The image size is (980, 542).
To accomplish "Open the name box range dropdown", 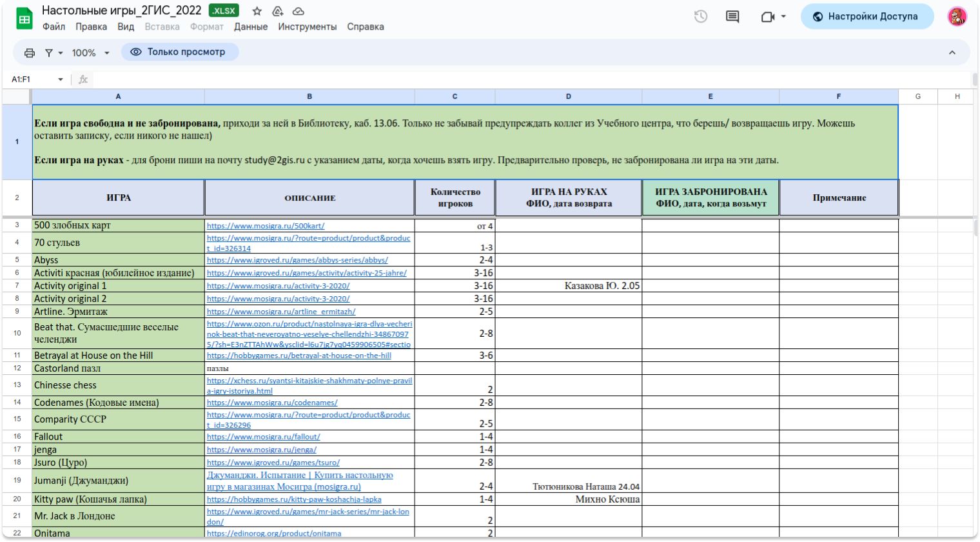I will (61, 79).
